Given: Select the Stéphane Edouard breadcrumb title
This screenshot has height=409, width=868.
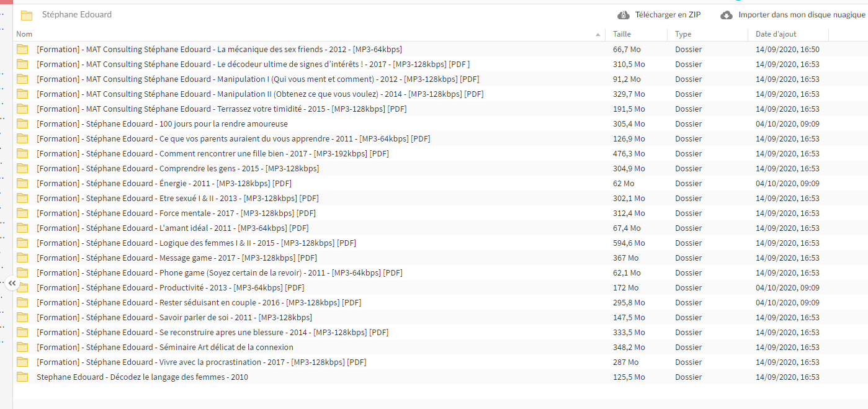Looking at the screenshot, I should click(x=77, y=14).
